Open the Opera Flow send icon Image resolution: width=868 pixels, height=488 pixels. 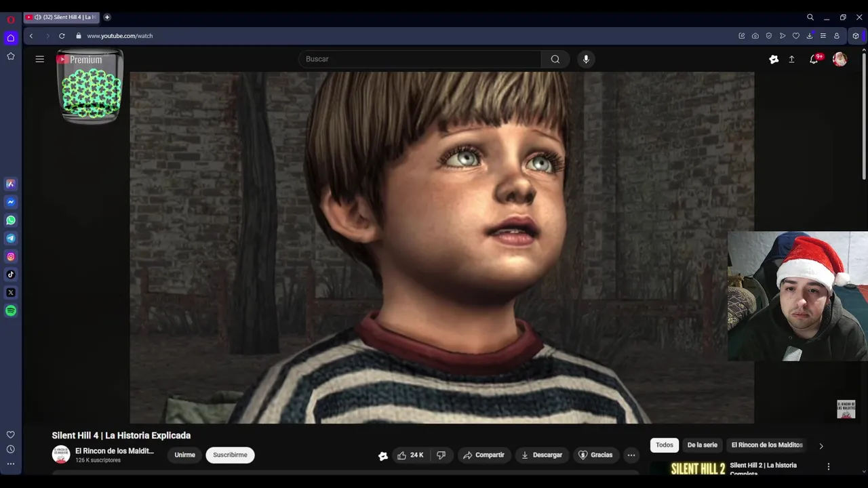tap(783, 36)
